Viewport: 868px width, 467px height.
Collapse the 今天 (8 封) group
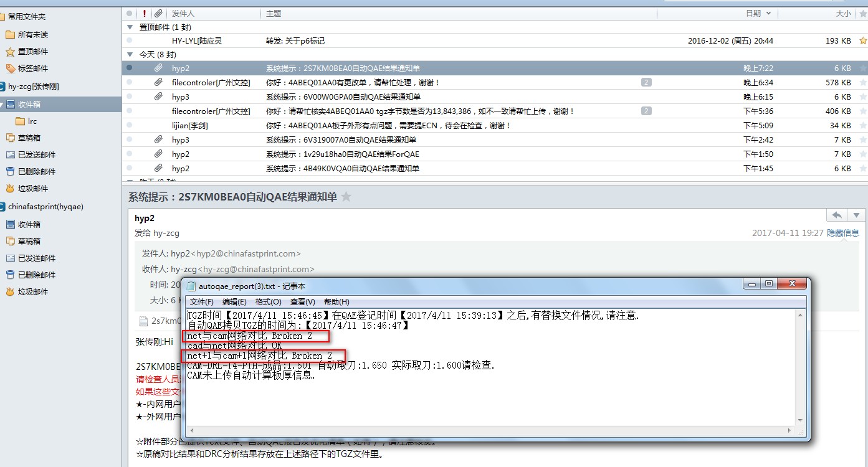130,55
